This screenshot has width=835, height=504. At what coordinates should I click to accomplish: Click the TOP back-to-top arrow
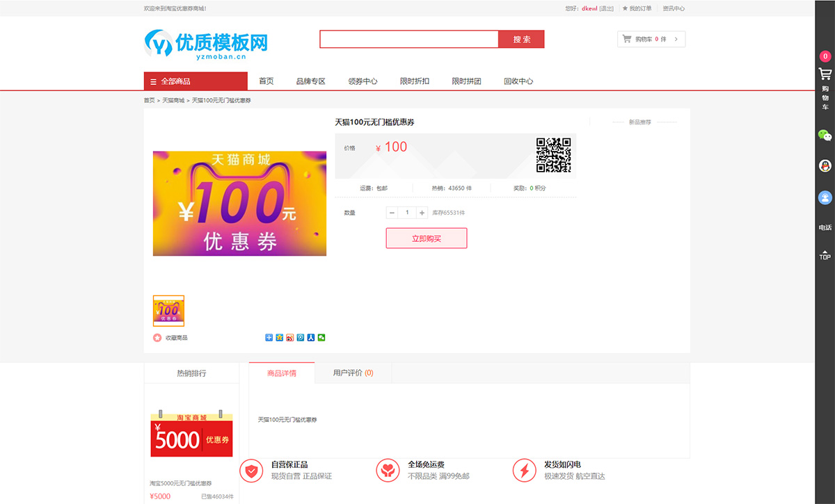(x=825, y=255)
